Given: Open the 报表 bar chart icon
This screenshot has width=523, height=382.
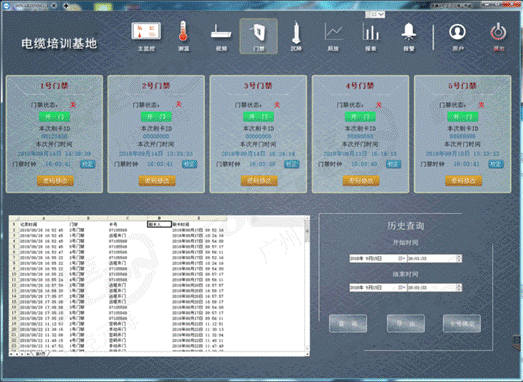Looking at the screenshot, I should coord(371,37).
